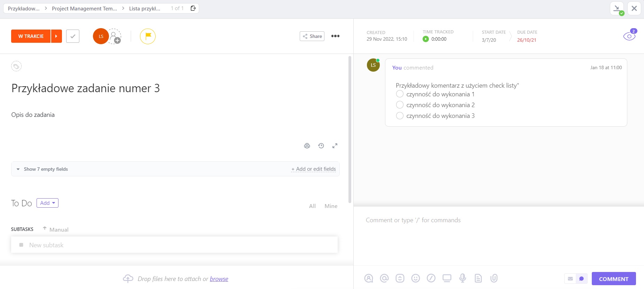
Task: Open the LS assignee avatar
Action: pos(101,36)
